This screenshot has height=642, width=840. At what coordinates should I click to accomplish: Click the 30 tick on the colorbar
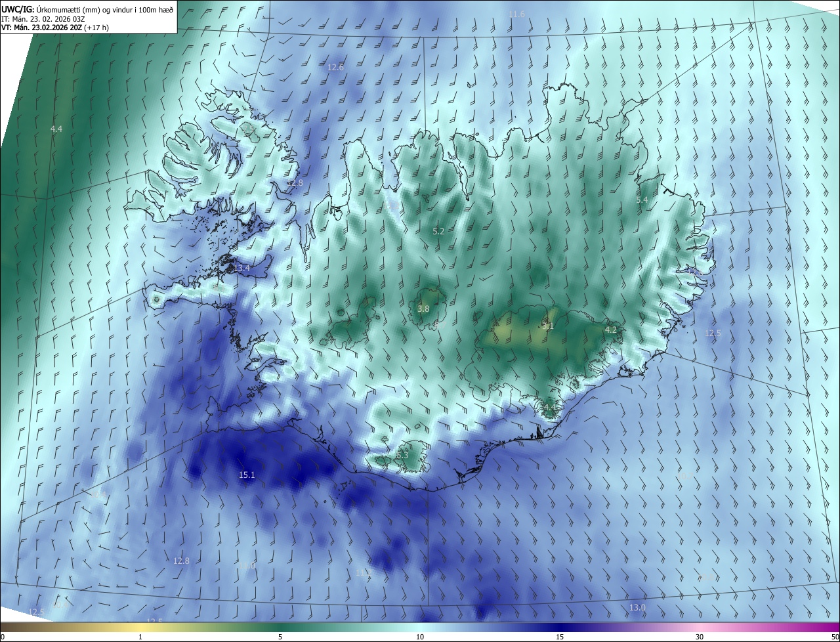click(x=700, y=637)
